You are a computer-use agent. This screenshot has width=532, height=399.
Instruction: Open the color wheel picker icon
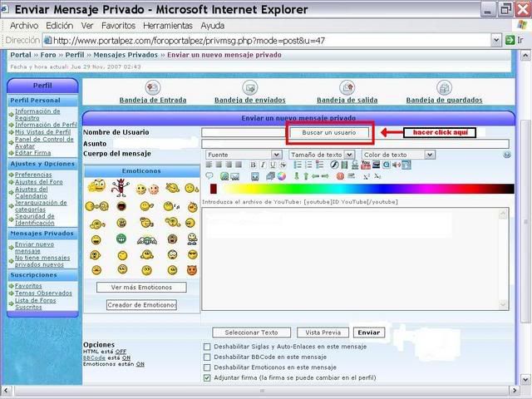pyautogui.click(x=282, y=176)
